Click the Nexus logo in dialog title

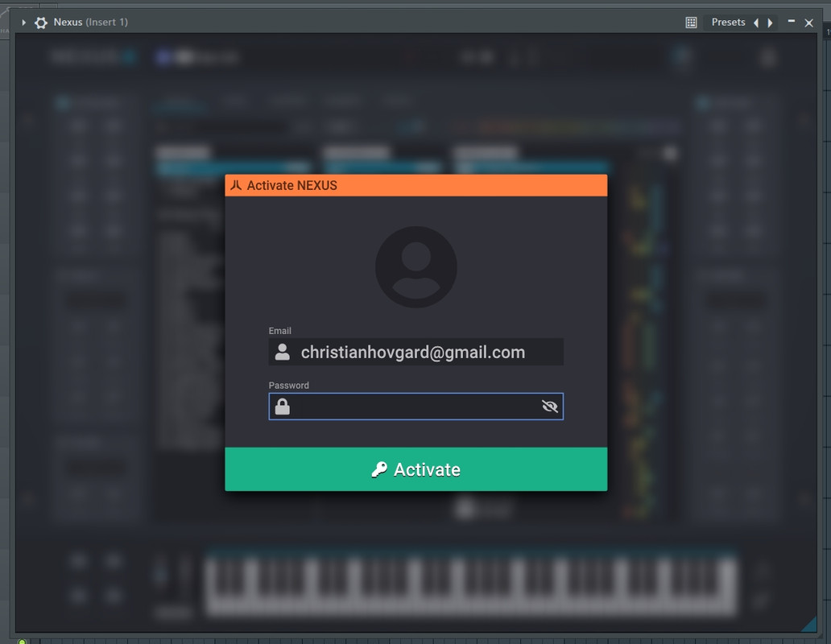(237, 185)
